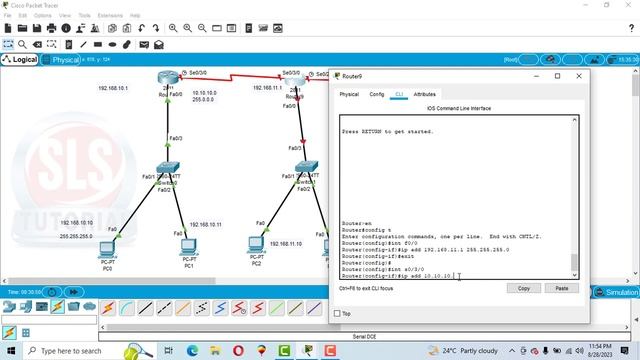The width and height of the screenshot is (640, 360).
Task: Pick the orange Fiber cable
Action: pos(183,308)
